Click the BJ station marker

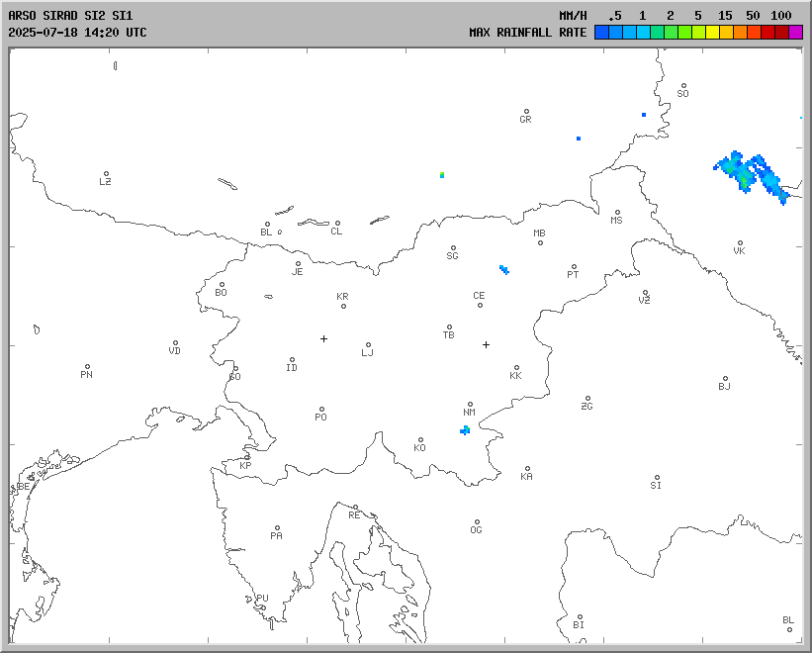point(725,379)
